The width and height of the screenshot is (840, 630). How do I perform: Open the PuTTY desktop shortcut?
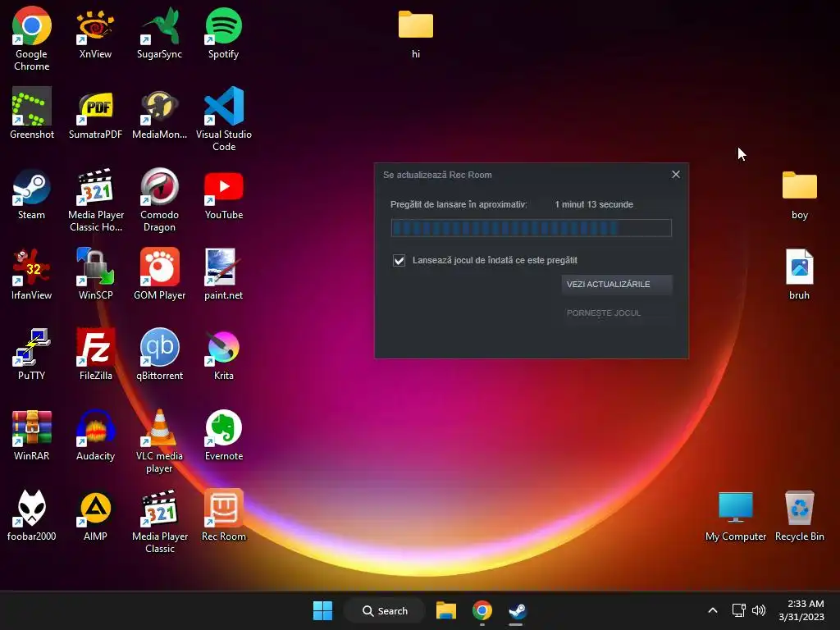pyautogui.click(x=32, y=354)
